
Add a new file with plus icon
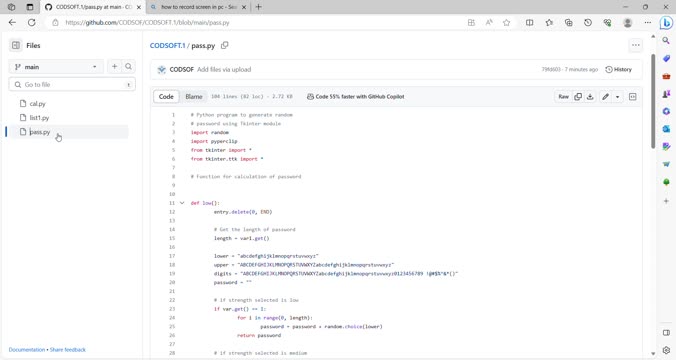click(x=114, y=66)
